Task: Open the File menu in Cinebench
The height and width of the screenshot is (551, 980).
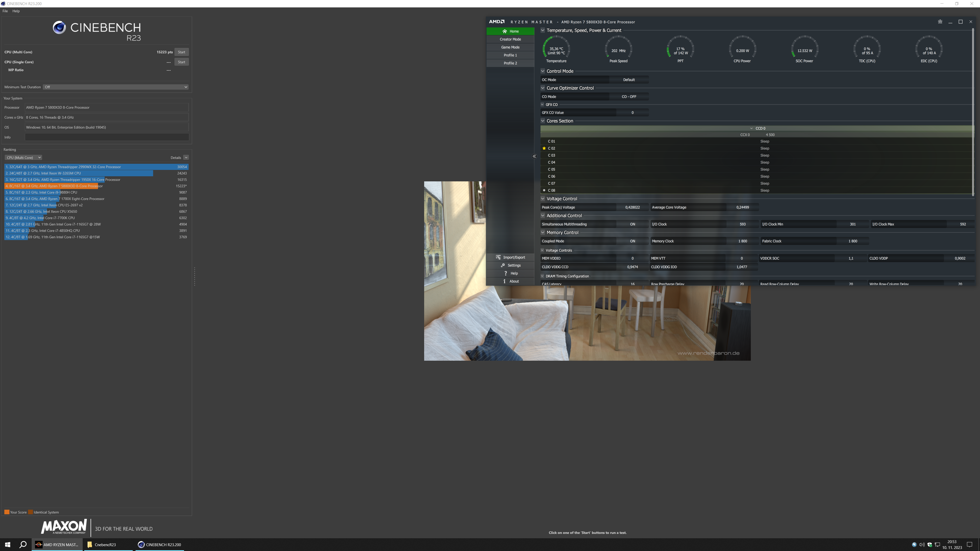Action: pyautogui.click(x=5, y=11)
